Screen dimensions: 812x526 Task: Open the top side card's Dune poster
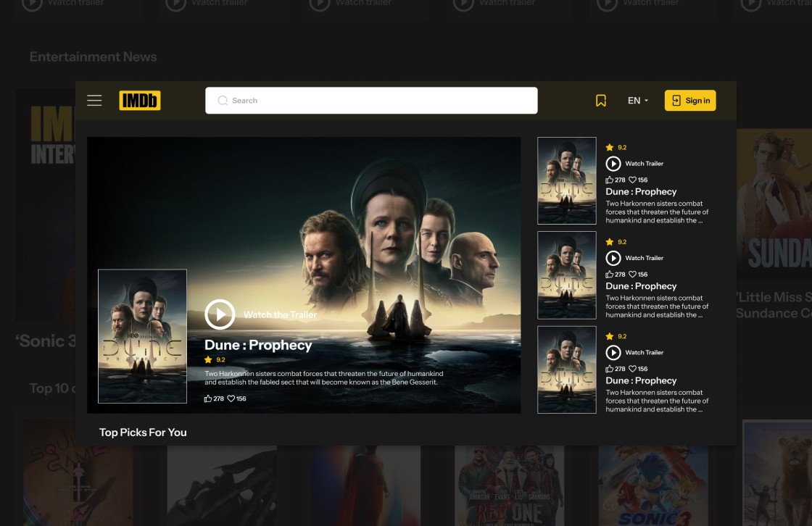pyautogui.click(x=566, y=180)
